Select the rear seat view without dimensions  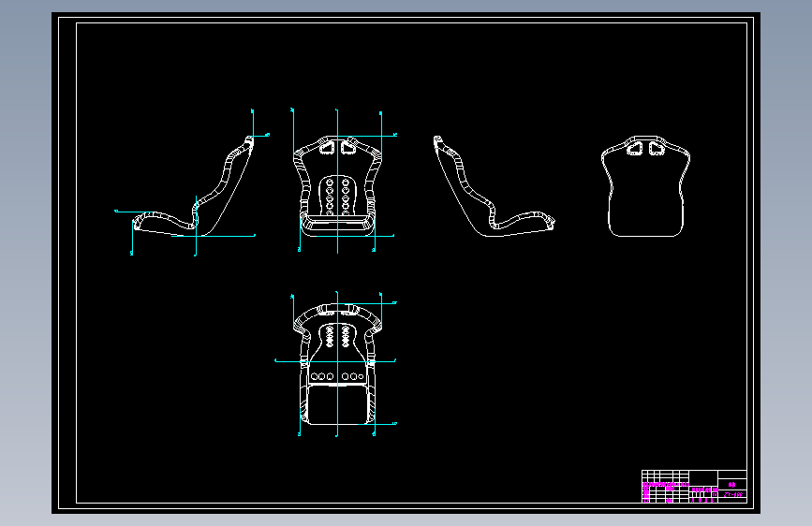click(x=645, y=186)
